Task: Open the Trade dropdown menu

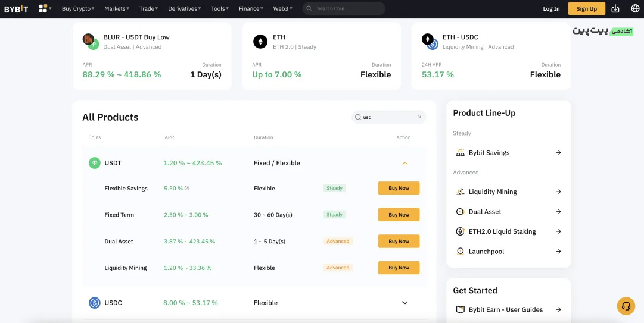Action: (x=149, y=8)
